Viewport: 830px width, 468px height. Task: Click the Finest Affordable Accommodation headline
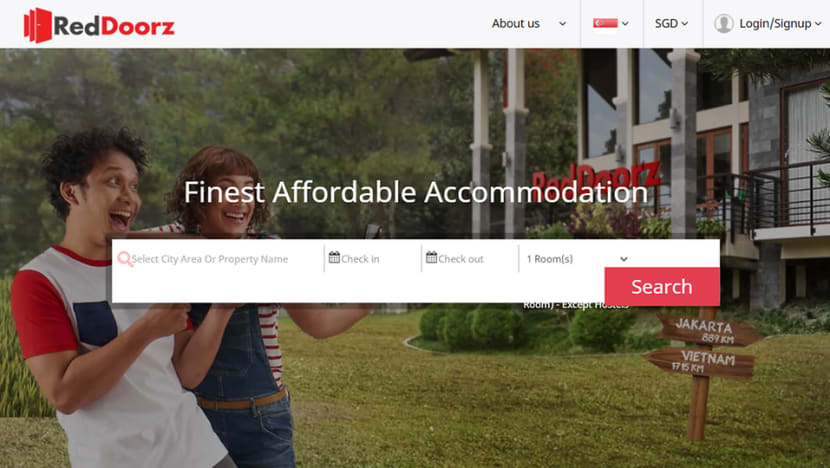416,192
